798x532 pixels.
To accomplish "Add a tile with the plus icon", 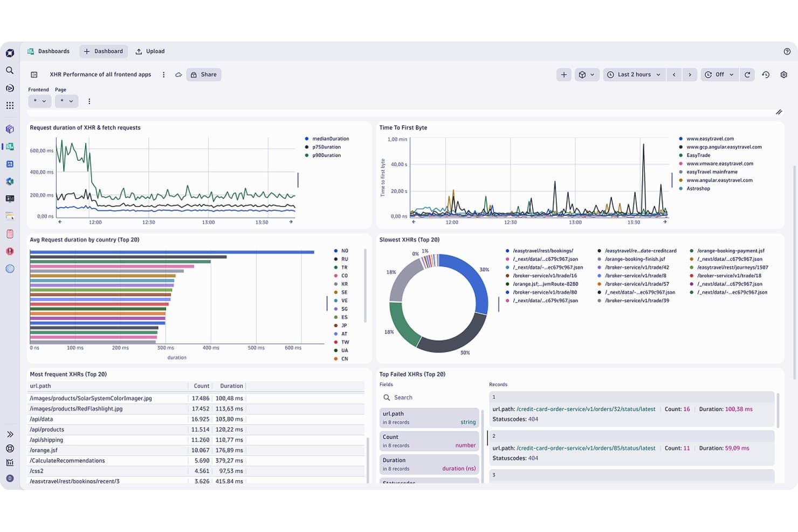I will tap(563, 74).
